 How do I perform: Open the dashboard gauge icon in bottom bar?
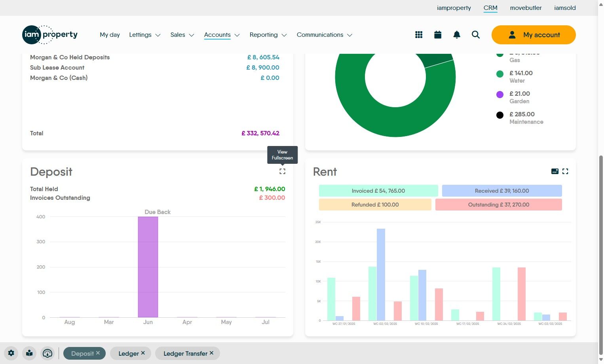(x=47, y=353)
